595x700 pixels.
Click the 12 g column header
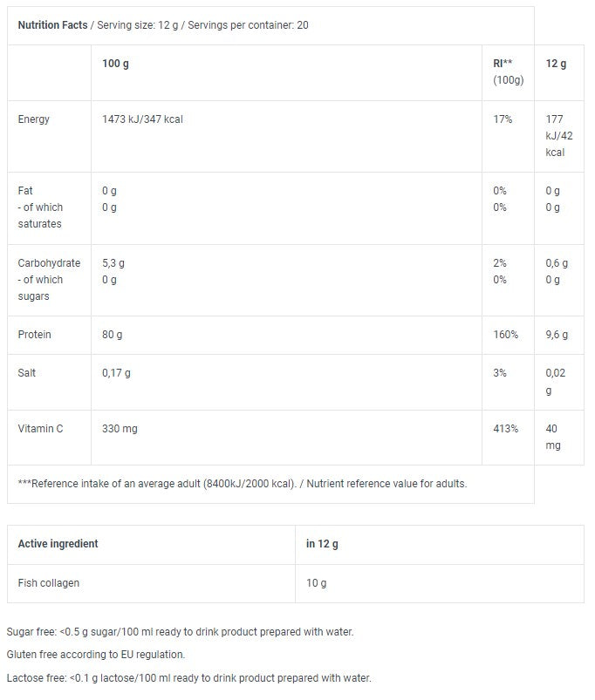click(556, 64)
